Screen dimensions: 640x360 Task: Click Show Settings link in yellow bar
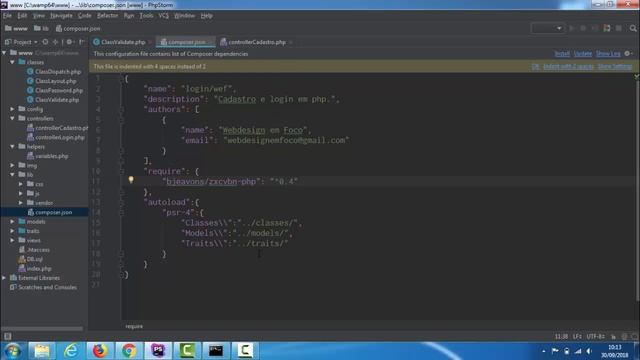click(x=615, y=67)
